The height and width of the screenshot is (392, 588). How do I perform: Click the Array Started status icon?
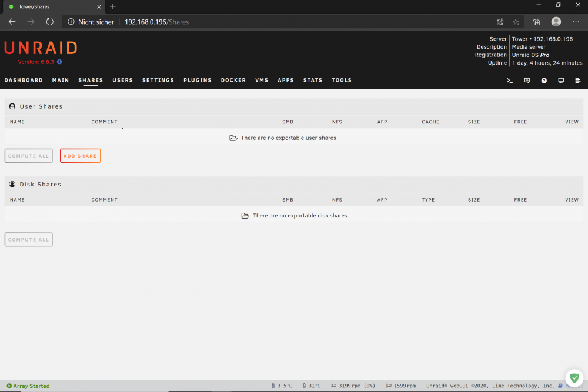click(x=9, y=386)
